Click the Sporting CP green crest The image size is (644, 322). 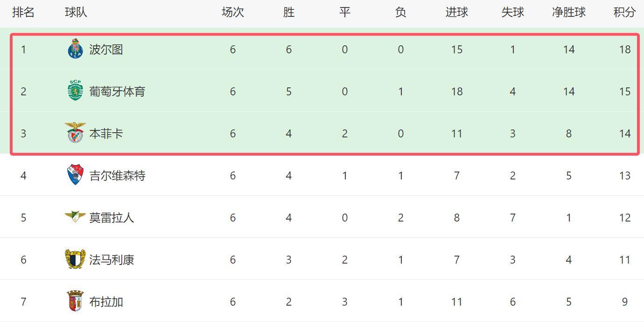(x=75, y=91)
